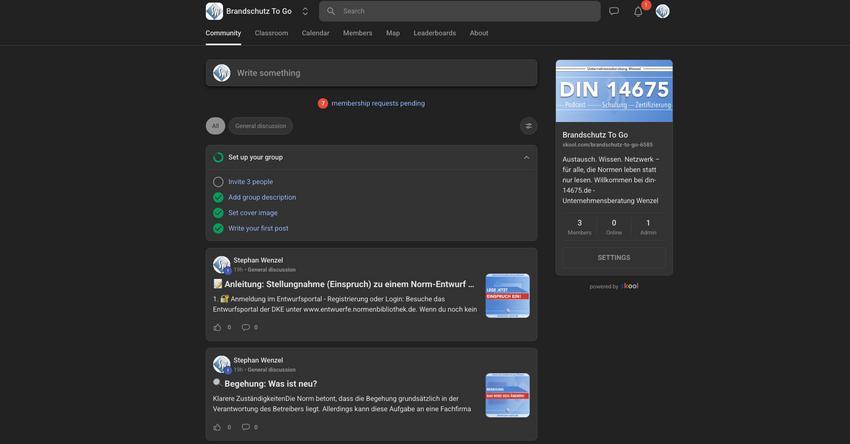Go to the Members tab
This screenshot has width=850, height=444.
[358, 33]
